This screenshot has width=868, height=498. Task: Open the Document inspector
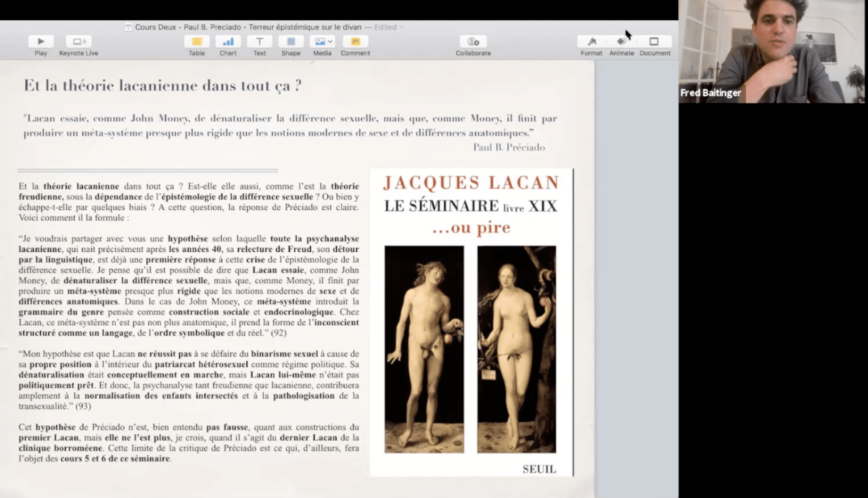click(654, 41)
